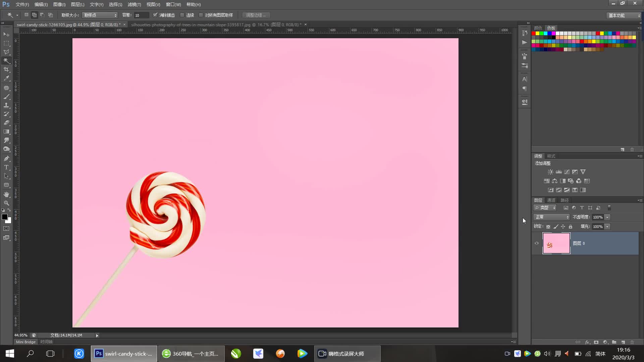Click the Brightness/Contrast adjustment icon
The image size is (644, 362).
click(550, 172)
